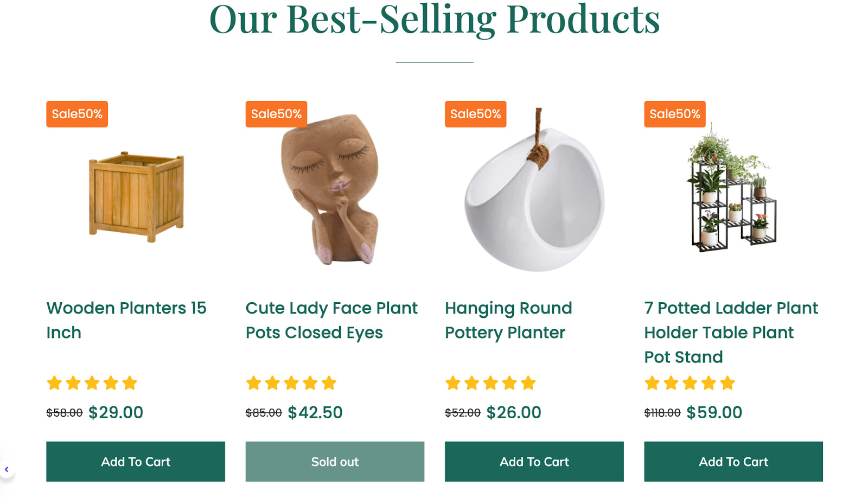Click the Sale50% badge on wooden planter
The width and height of the screenshot is (868, 498).
(77, 114)
